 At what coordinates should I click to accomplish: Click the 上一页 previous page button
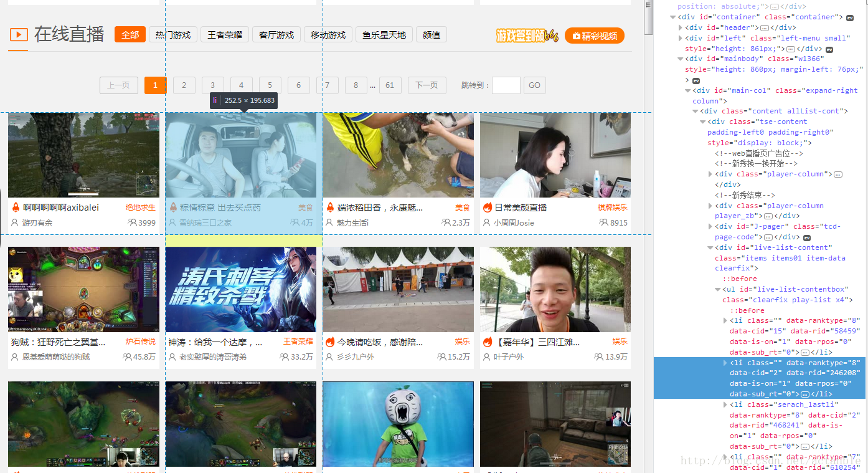pos(118,85)
